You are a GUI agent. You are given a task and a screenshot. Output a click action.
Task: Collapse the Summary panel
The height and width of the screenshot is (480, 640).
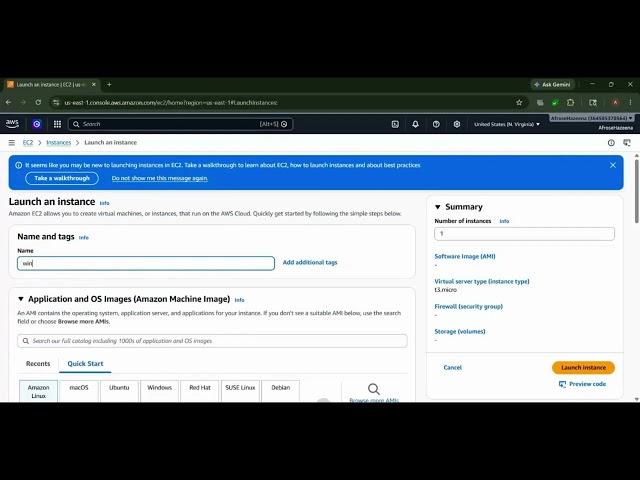pyautogui.click(x=438, y=207)
